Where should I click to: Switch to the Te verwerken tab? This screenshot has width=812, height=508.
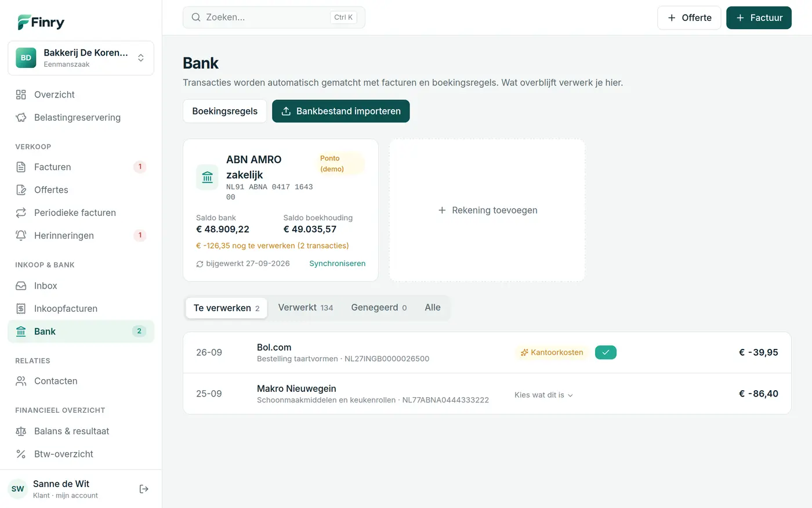tap(227, 308)
